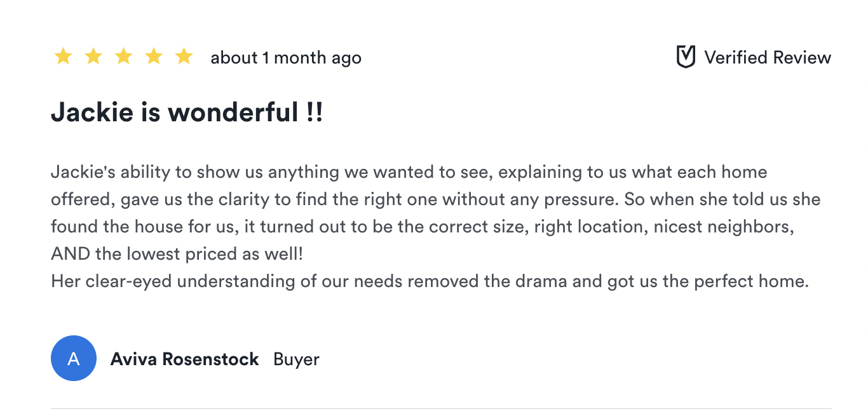868x409 pixels.
Task: Open reviewer name Aviva Rosenstock
Action: point(184,359)
